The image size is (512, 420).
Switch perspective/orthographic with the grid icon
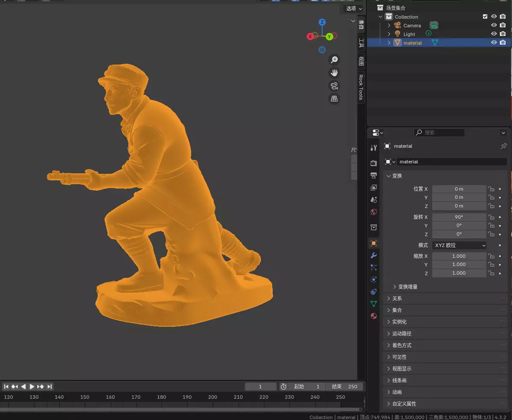[x=334, y=98]
